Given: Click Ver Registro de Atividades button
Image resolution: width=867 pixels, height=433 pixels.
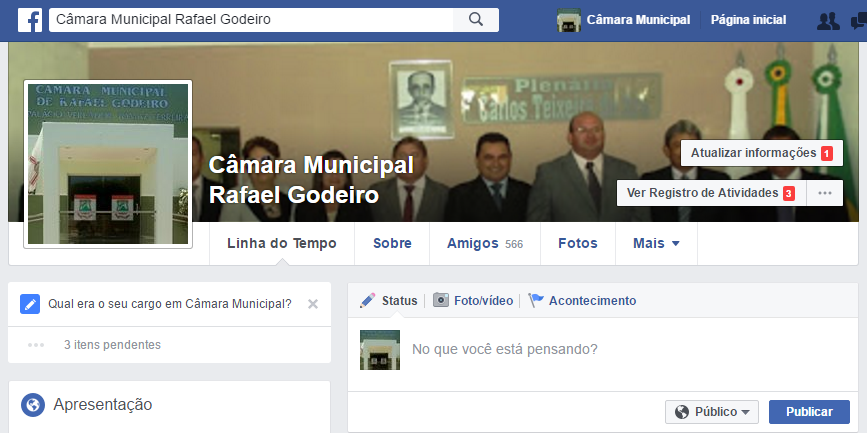Looking at the screenshot, I should pyautogui.click(x=712, y=193).
